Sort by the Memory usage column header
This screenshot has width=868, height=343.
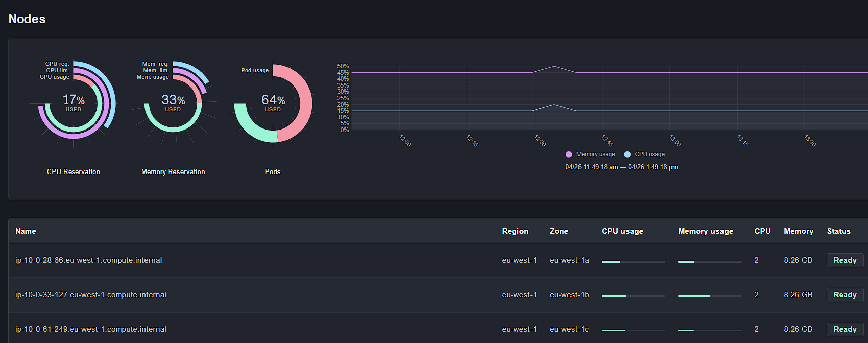click(705, 231)
